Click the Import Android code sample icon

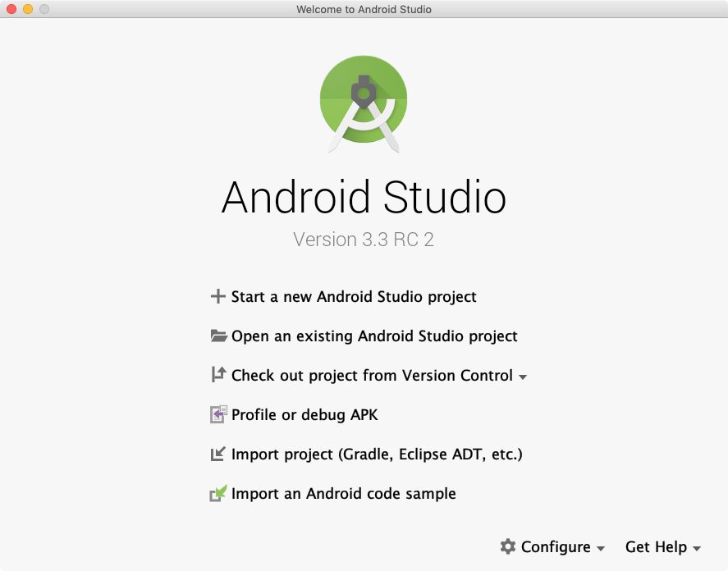click(218, 493)
